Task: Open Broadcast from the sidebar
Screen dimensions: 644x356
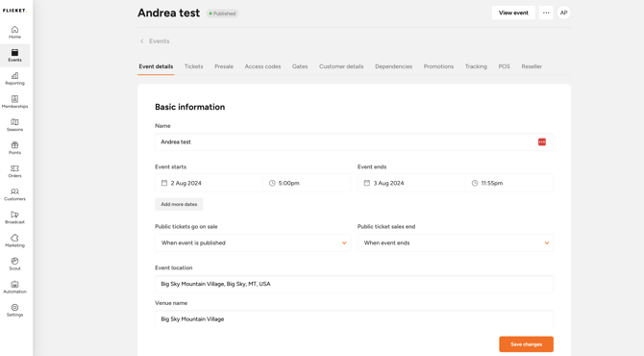Action: pyautogui.click(x=14, y=217)
